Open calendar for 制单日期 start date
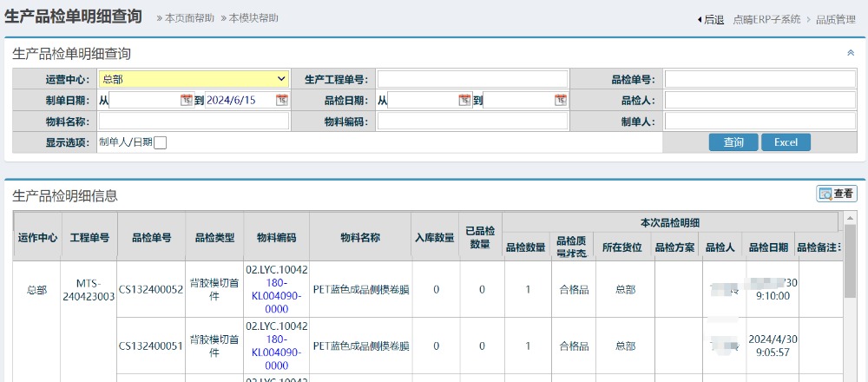Viewport: 868px width, 382px height. [x=186, y=100]
